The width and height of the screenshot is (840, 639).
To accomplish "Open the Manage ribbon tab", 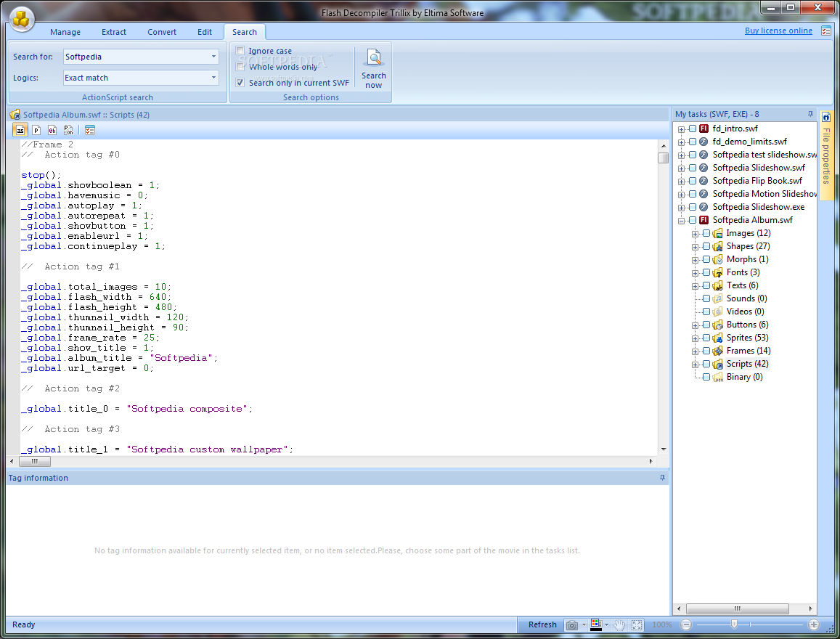I will (x=65, y=32).
